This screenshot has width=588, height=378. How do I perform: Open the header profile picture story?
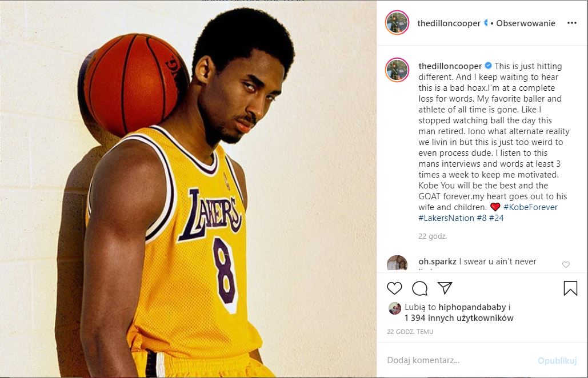click(397, 23)
